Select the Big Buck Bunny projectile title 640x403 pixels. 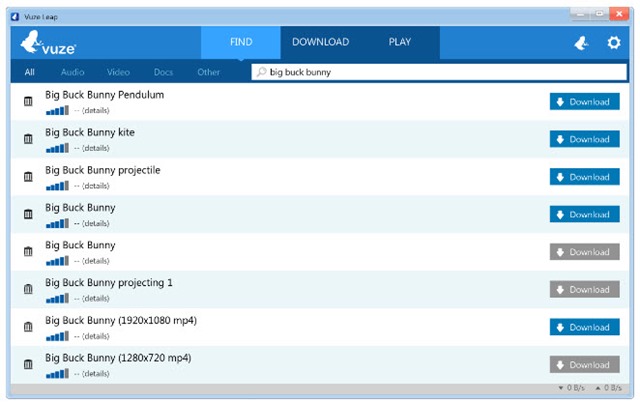102,170
